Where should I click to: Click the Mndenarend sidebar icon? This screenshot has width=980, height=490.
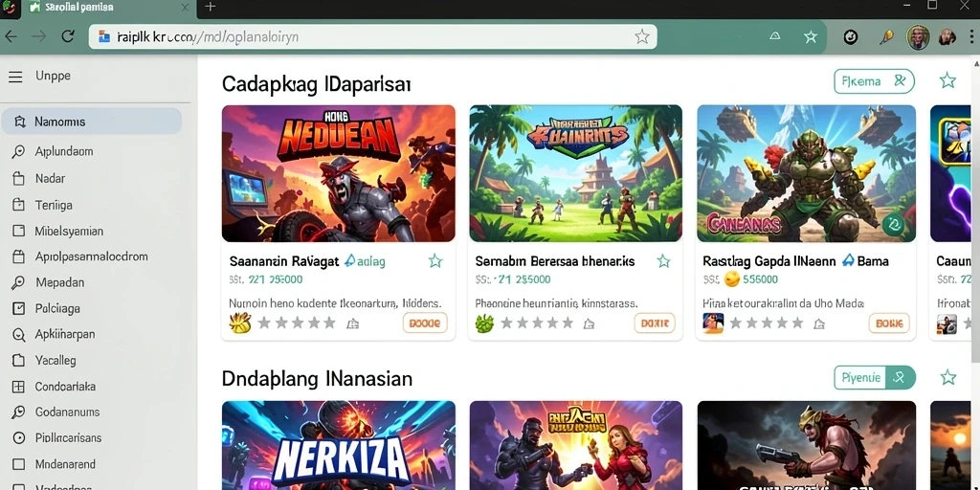click(18, 464)
